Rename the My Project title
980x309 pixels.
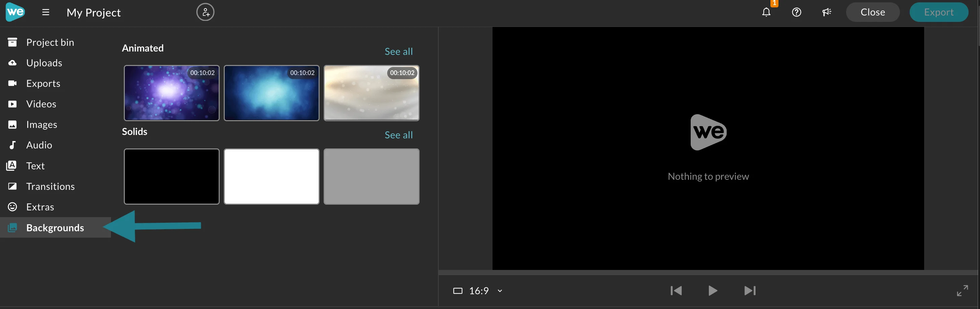[x=94, y=12]
